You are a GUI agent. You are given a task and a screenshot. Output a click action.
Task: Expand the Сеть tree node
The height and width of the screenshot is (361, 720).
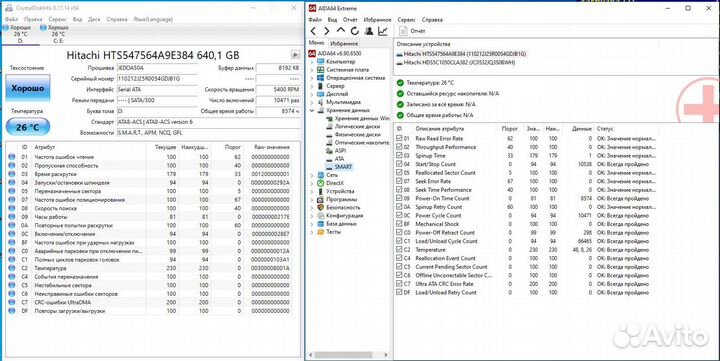coord(312,175)
